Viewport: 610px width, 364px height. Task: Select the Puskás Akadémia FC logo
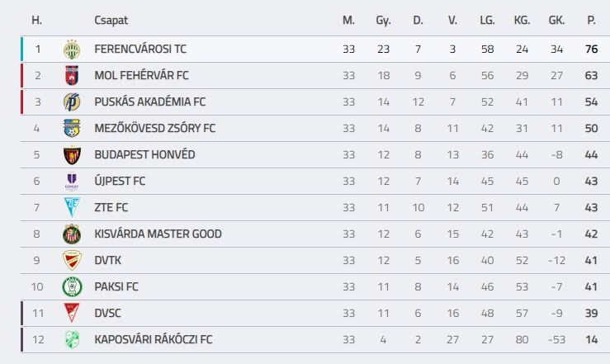pos(72,102)
